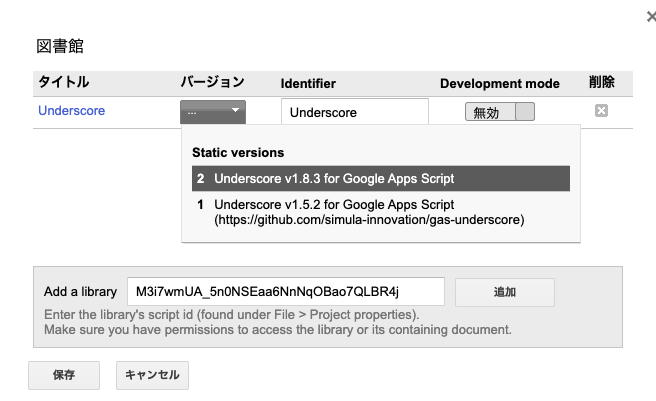The width and height of the screenshot is (656, 401).
Task: Toggle Development mode for Underscore
Action: click(500, 112)
